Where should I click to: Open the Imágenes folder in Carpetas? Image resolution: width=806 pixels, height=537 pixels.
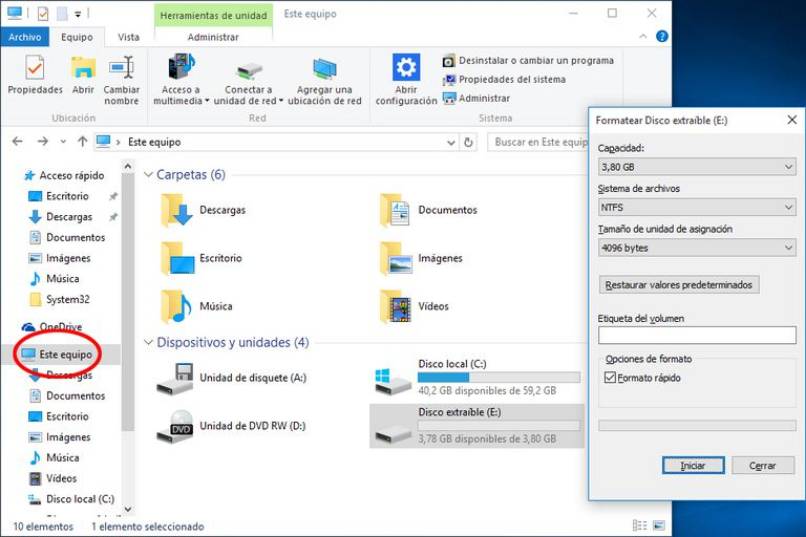[422, 258]
